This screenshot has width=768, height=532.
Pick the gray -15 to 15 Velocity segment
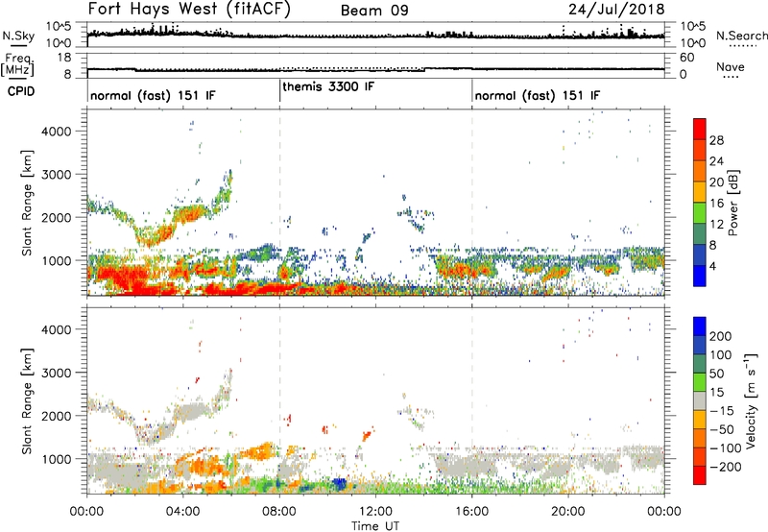point(700,400)
